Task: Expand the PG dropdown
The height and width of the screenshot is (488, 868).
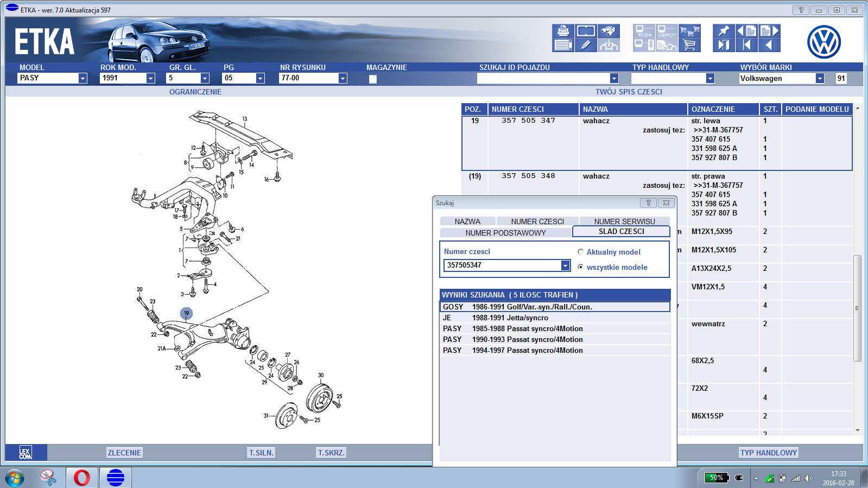Action: pyautogui.click(x=260, y=78)
